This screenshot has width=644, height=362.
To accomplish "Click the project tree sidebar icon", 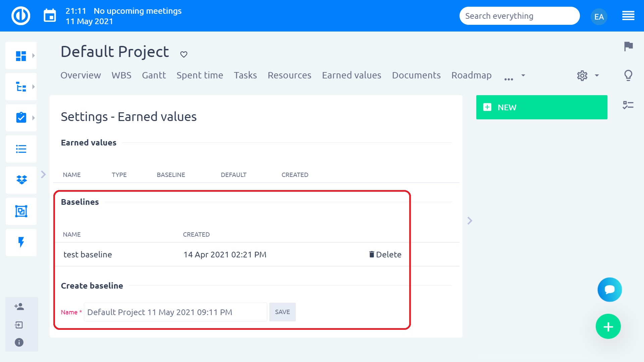I will pos(21,87).
